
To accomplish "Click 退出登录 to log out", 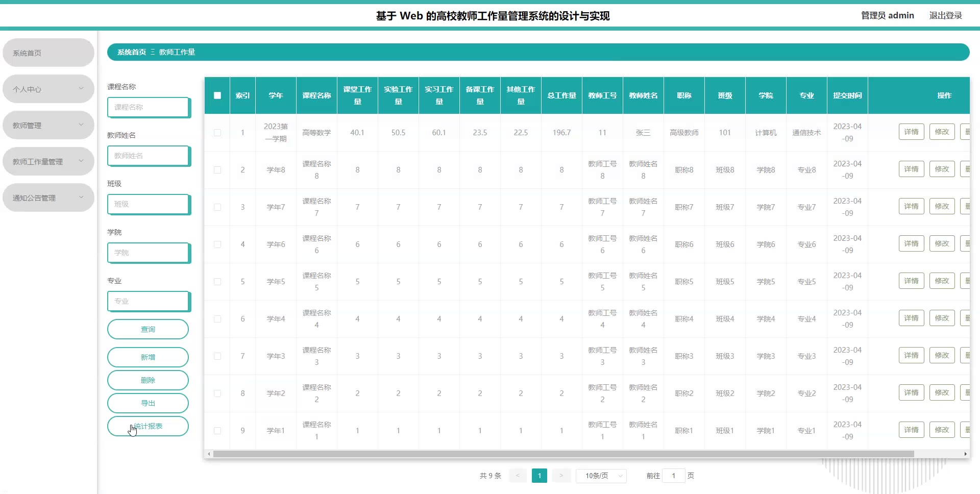I will tap(945, 15).
